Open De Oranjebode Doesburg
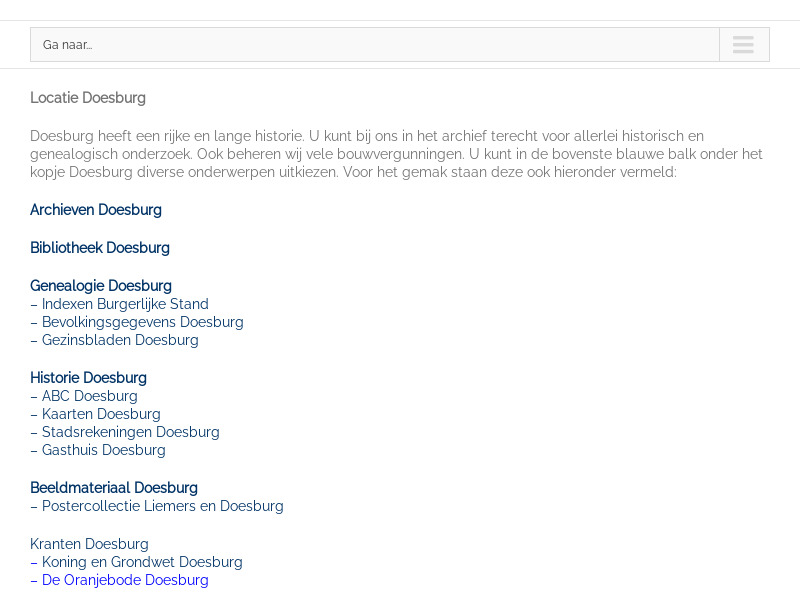Image resolution: width=800 pixels, height=600 pixels. tap(124, 580)
